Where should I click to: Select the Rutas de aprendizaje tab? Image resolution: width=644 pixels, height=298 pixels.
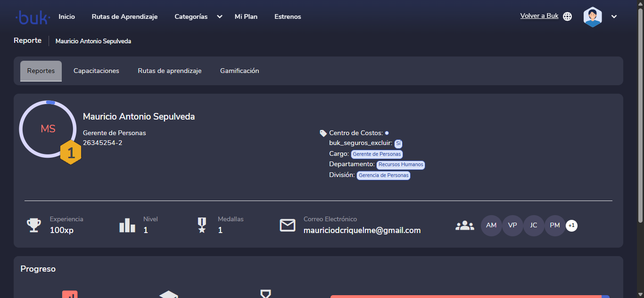(x=169, y=71)
